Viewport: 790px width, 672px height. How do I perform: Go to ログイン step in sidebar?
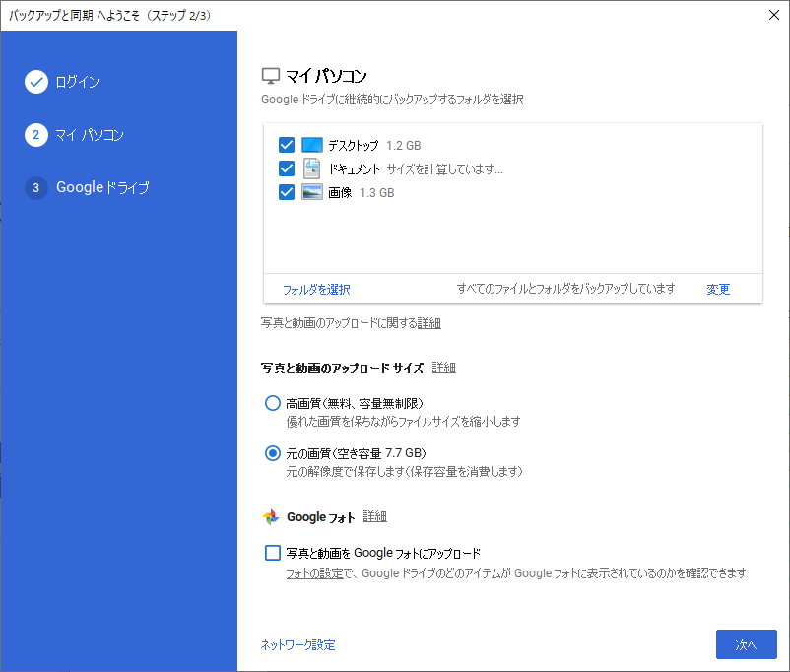pos(77,82)
